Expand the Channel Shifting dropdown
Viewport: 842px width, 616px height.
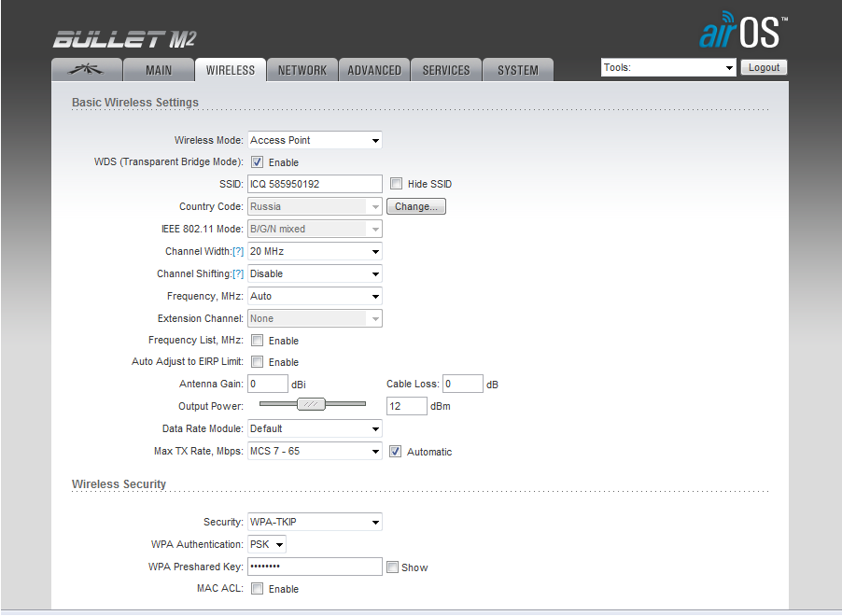315,273
